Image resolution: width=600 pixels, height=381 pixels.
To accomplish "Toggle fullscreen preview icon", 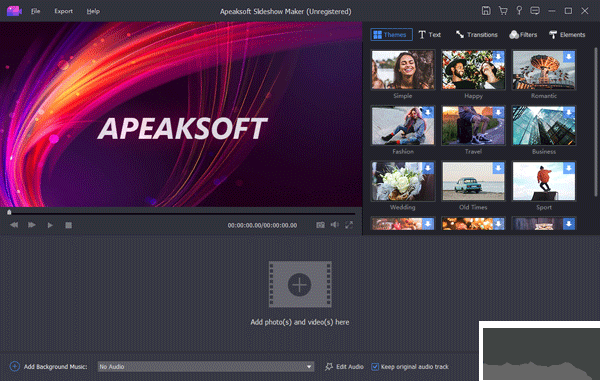I will pos(349,225).
